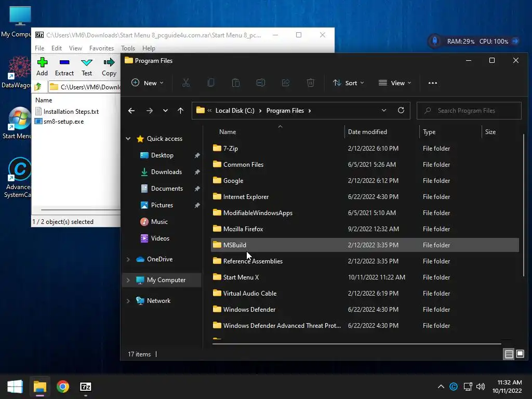Image resolution: width=532 pixels, height=399 pixels.
Task: Expand the My Computer tree node
Action: tap(128, 280)
